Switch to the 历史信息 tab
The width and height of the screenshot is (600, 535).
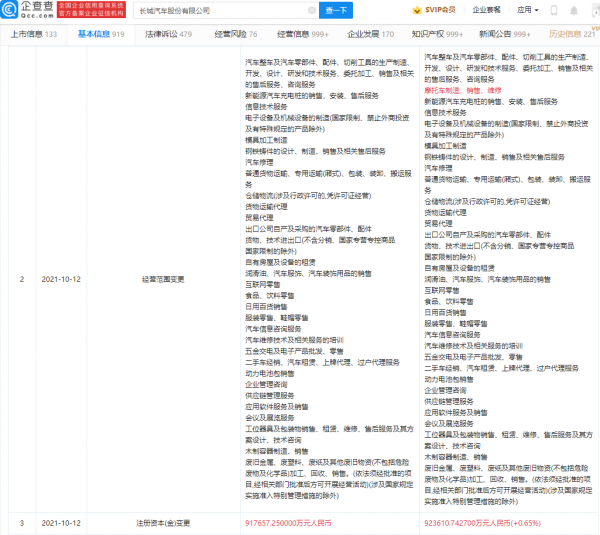coord(572,34)
